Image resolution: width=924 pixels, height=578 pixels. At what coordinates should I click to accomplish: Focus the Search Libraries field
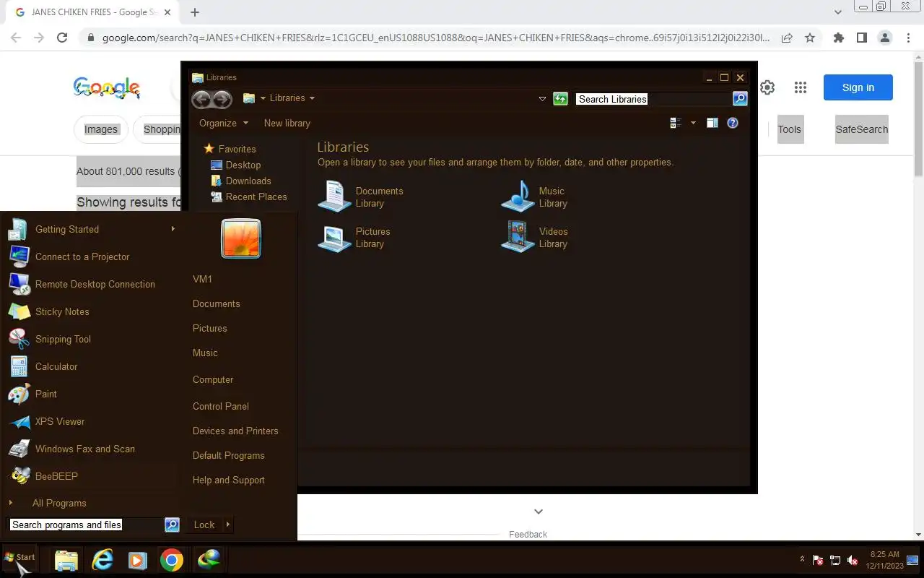(653, 99)
